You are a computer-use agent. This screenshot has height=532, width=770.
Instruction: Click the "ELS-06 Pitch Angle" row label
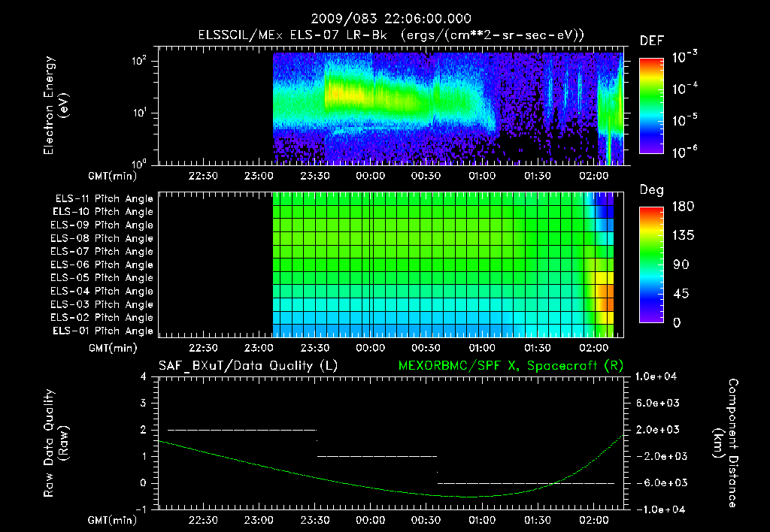pyautogui.click(x=102, y=265)
